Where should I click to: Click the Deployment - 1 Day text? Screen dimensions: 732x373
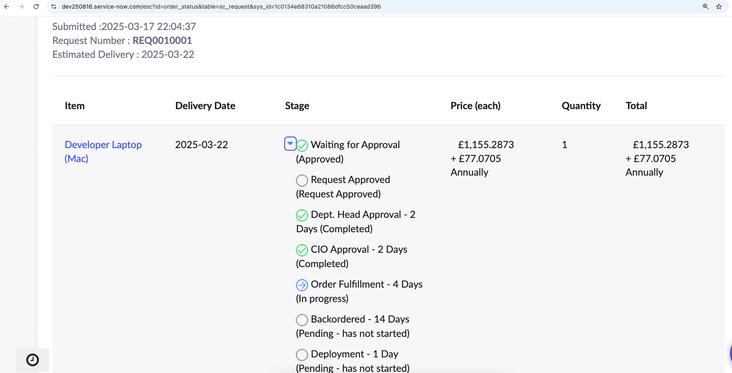point(354,354)
